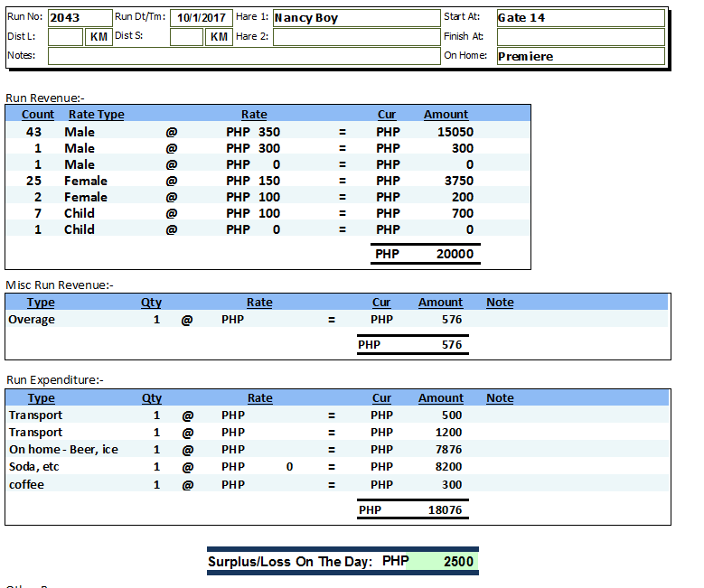
Task: Select the Run Dt/Tm date field
Action: (201, 18)
